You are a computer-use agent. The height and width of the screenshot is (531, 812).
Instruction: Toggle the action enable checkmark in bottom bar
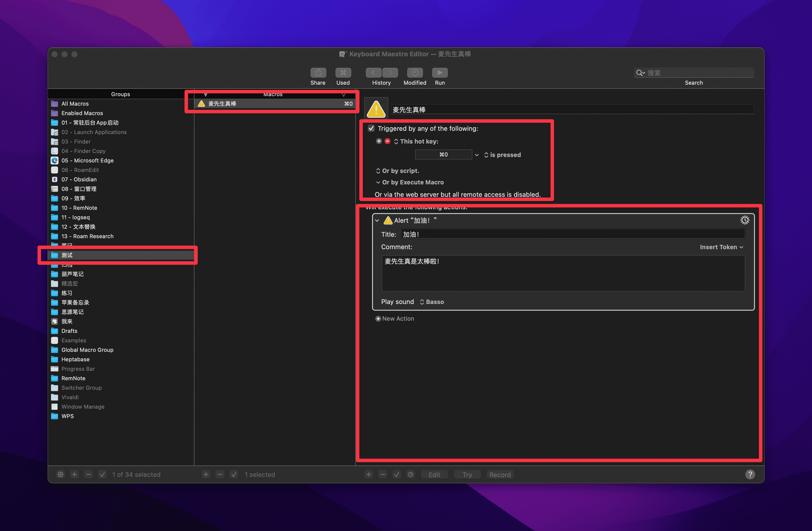(396, 474)
